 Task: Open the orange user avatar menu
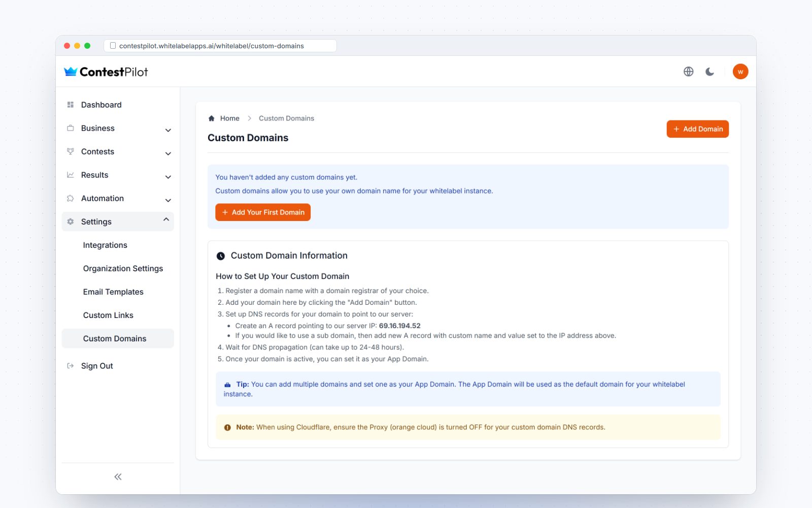pyautogui.click(x=740, y=72)
